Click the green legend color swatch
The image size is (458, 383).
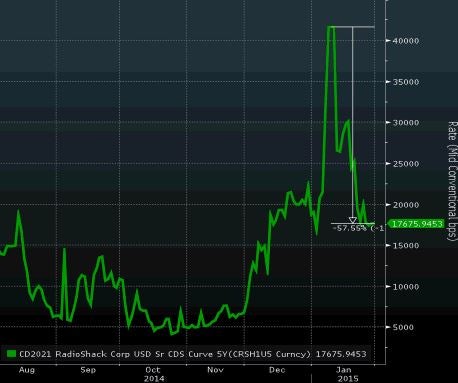[x=11, y=354]
